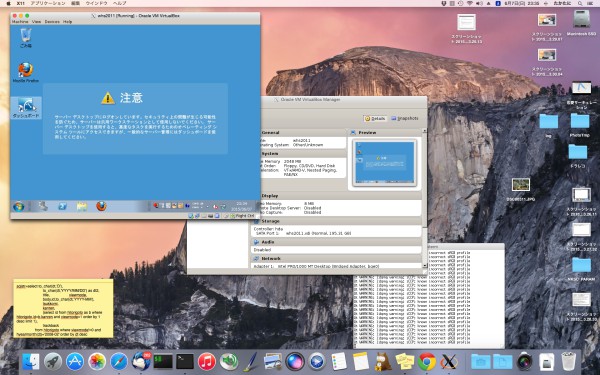This screenshot has height=375, width=600.
Task: Click the Wi-Fi icon in menu bar
Action: 470,3
